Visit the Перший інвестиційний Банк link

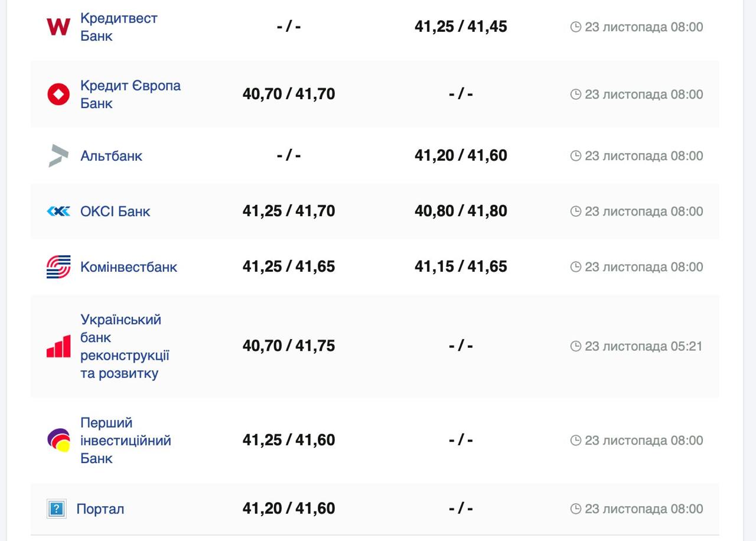[125, 441]
